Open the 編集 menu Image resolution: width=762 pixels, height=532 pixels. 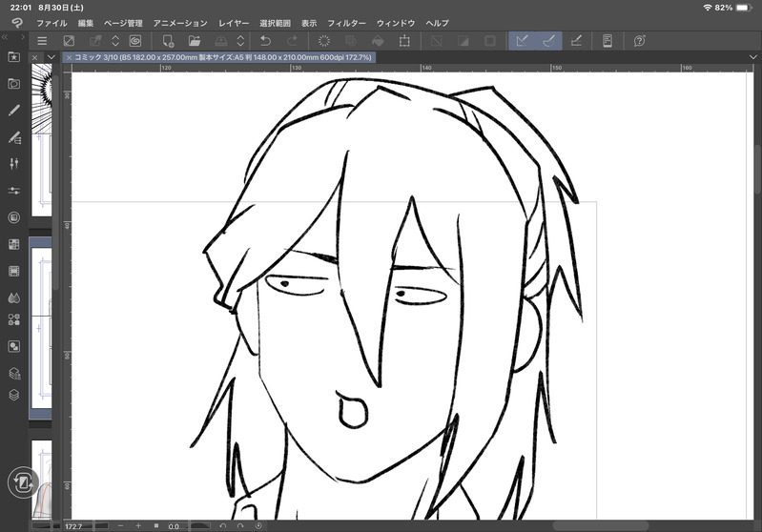[86, 23]
